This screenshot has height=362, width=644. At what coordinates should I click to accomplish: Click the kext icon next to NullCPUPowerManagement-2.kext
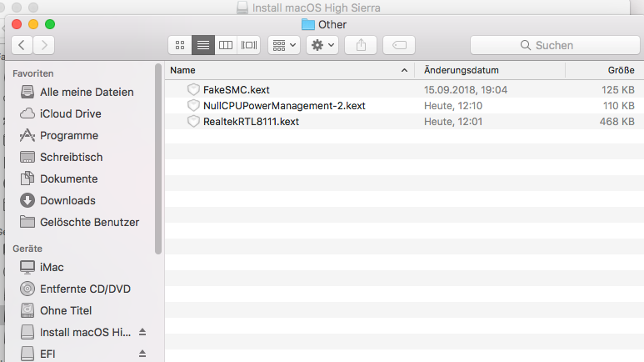[193, 106]
